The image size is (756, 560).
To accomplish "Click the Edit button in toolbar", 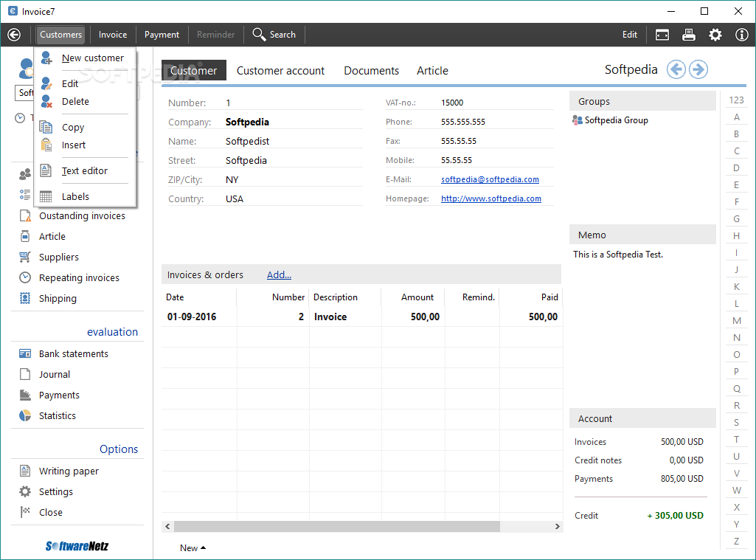I will point(630,35).
